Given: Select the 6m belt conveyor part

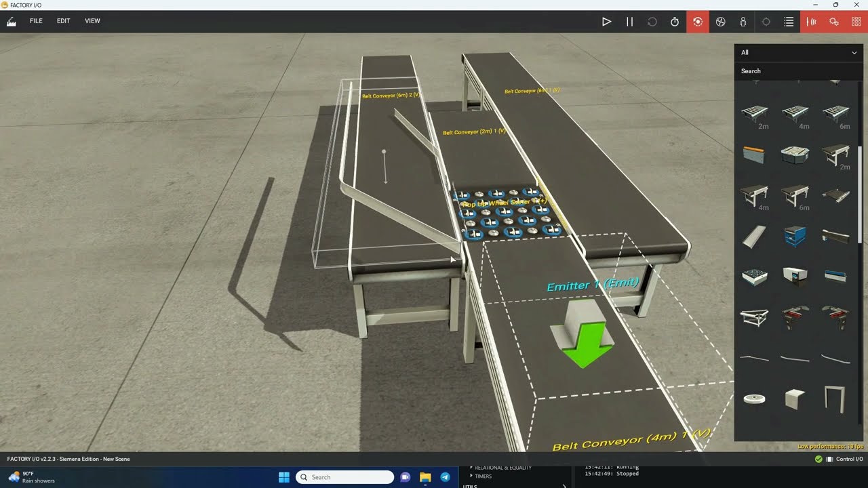Looking at the screenshot, I should pos(795,197).
